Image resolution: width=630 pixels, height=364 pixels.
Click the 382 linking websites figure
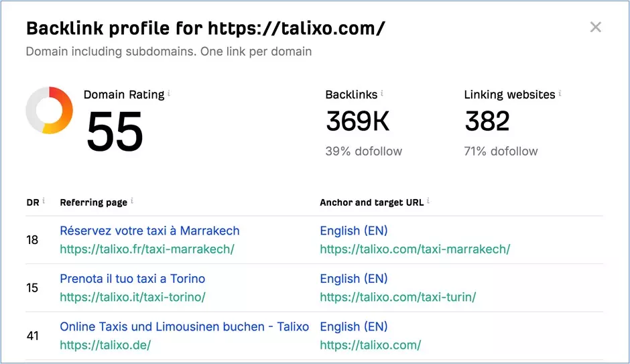click(x=487, y=121)
